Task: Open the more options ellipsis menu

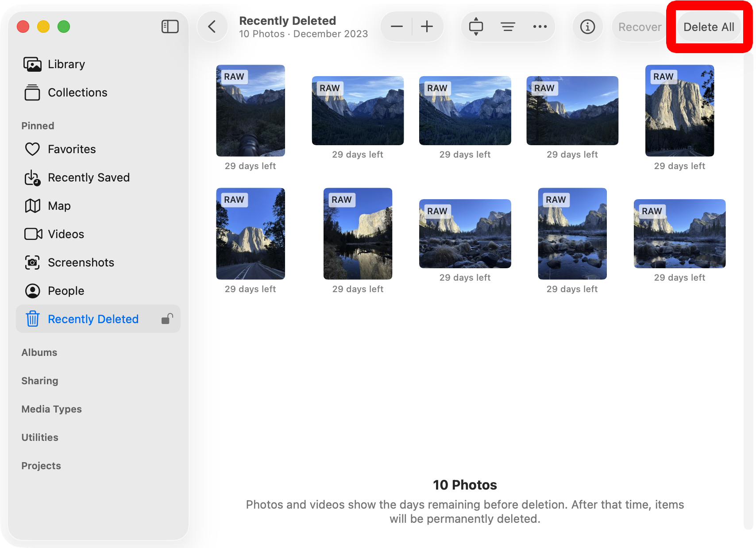Action: (540, 27)
